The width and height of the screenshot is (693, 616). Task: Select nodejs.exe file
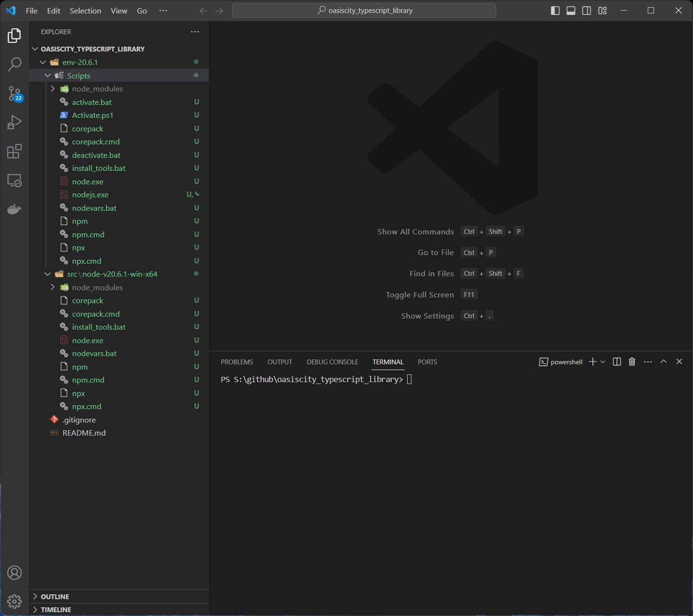[119, 195]
